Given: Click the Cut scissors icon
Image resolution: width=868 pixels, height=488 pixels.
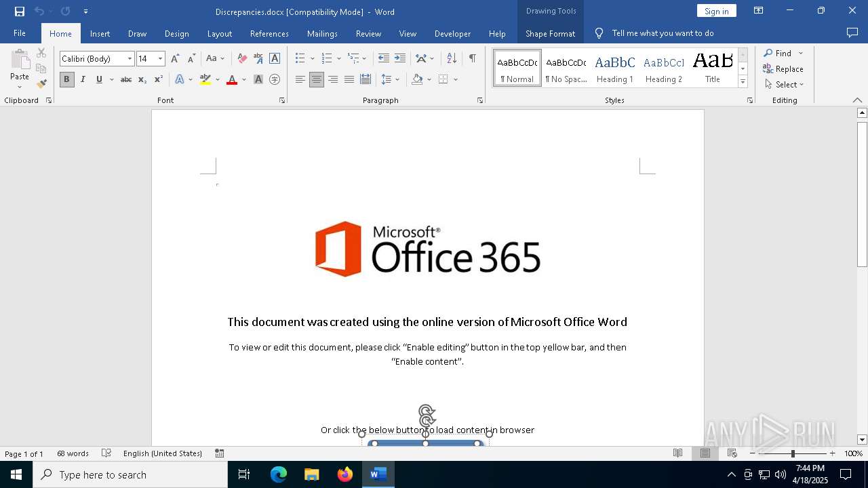Looking at the screenshot, I should (x=41, y=53).
